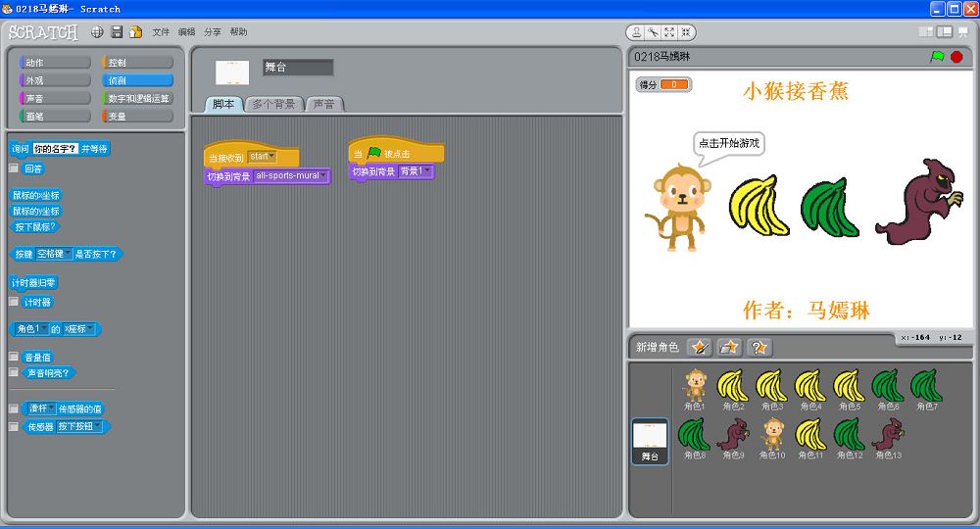Open the 按下按钮 sensor dropdown
This screenshot has height=529, width=980.
[x=79, y=426]
